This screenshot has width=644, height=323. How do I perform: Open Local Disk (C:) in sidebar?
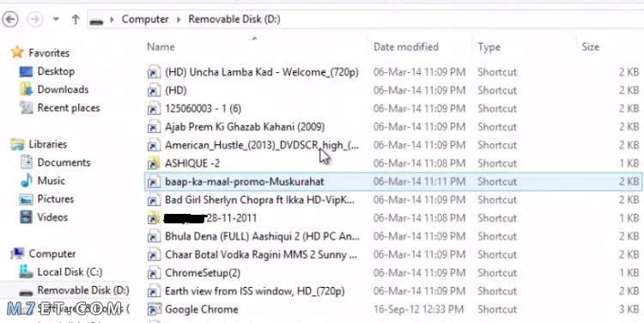(x=70, y=272)
